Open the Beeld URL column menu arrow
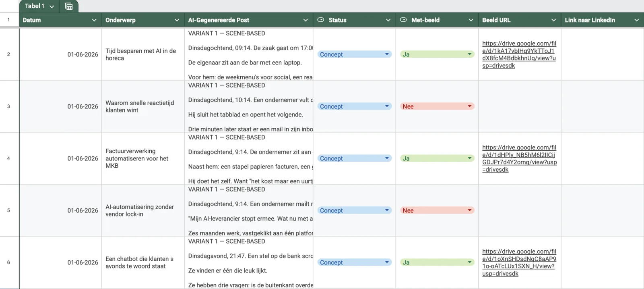This screenshot has width=644, height=289. (x=554, y=20)
